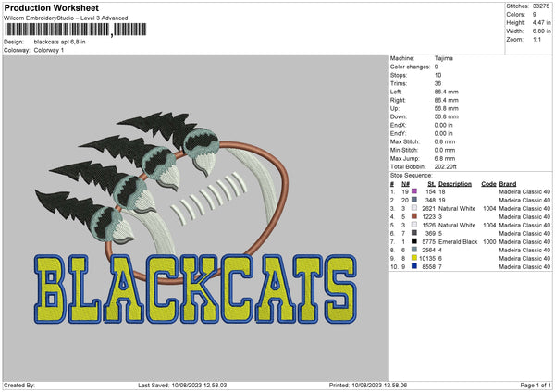Viewport: 555px width, 392px height.
Task: Click the 'Brand' column header
Action: pyautogui.click(x=508, y=184)
